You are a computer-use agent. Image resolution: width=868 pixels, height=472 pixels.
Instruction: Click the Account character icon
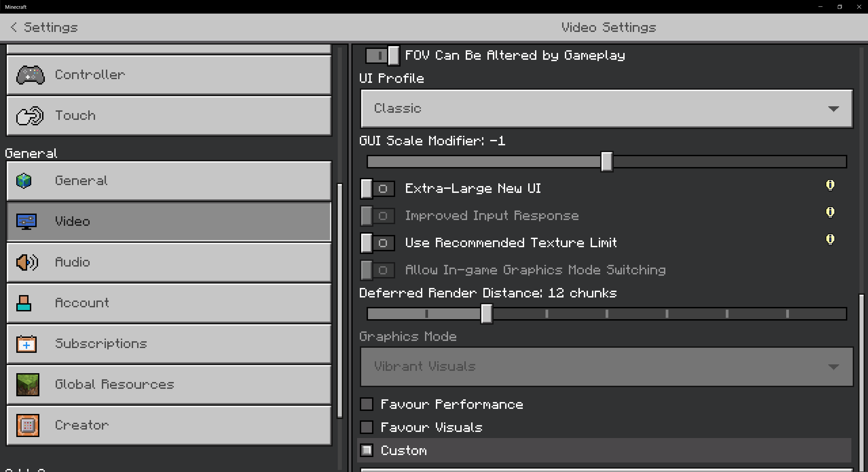tap(24, 303)
